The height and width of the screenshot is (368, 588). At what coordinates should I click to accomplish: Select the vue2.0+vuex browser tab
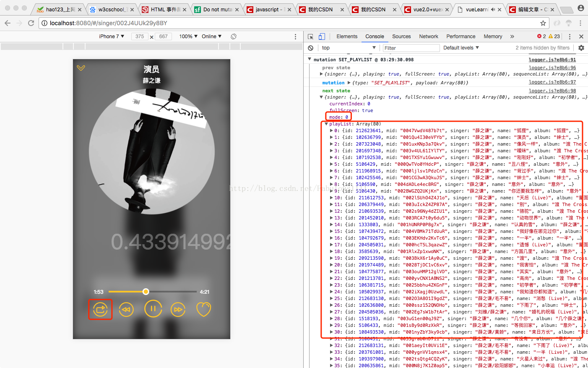pos(427,9)
